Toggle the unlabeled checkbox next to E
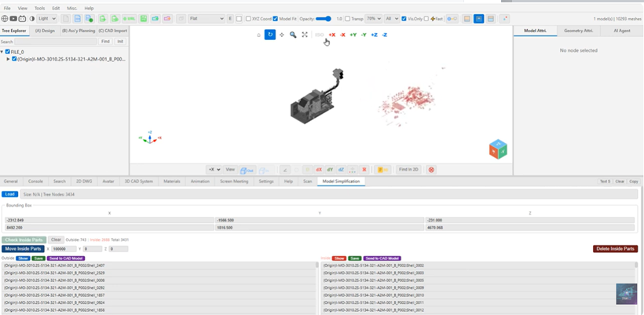 [239, 19]
